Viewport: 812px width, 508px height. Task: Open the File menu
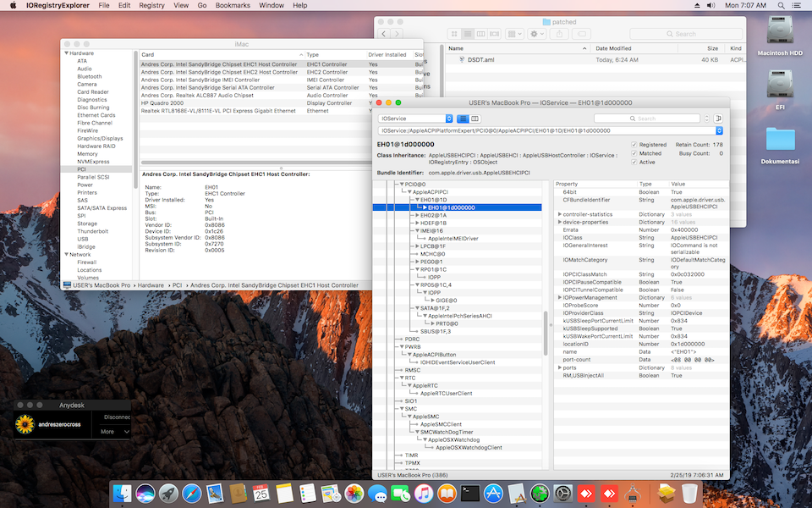pyautogui.click(x=104, y=5)
